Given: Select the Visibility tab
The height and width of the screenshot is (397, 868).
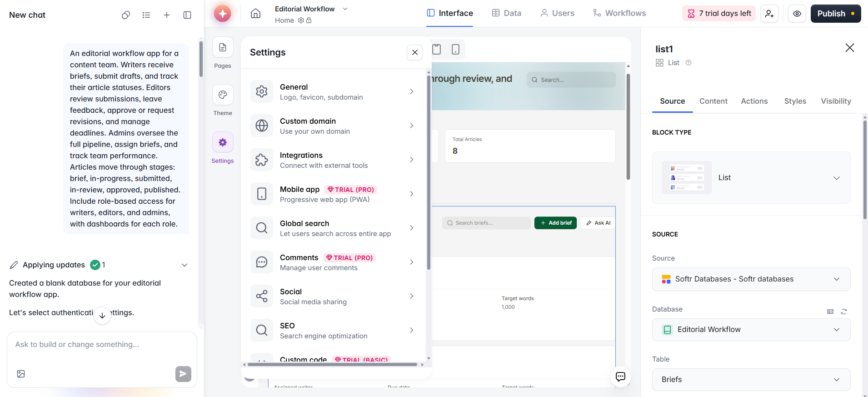Looking at the screenshot, I should pyautogui.click(x=836, y=101).
